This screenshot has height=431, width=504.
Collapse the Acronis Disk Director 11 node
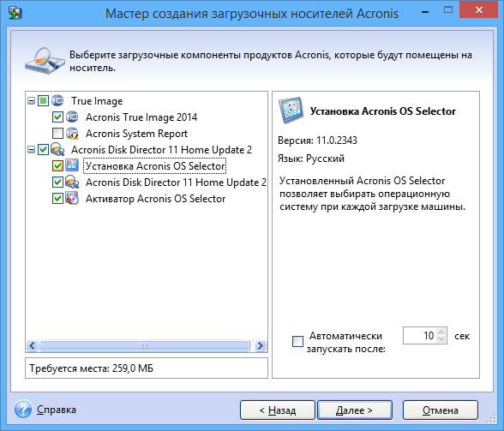pos(31,149)
